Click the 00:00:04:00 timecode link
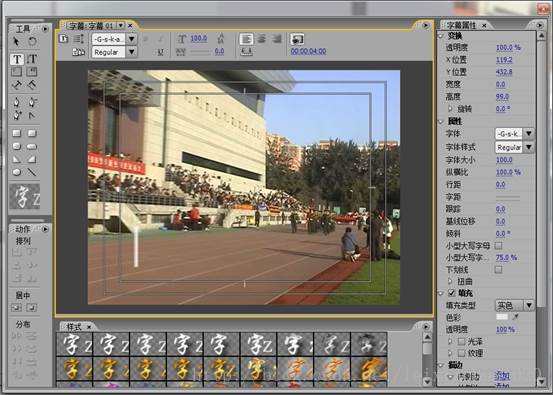 point(308,51)
